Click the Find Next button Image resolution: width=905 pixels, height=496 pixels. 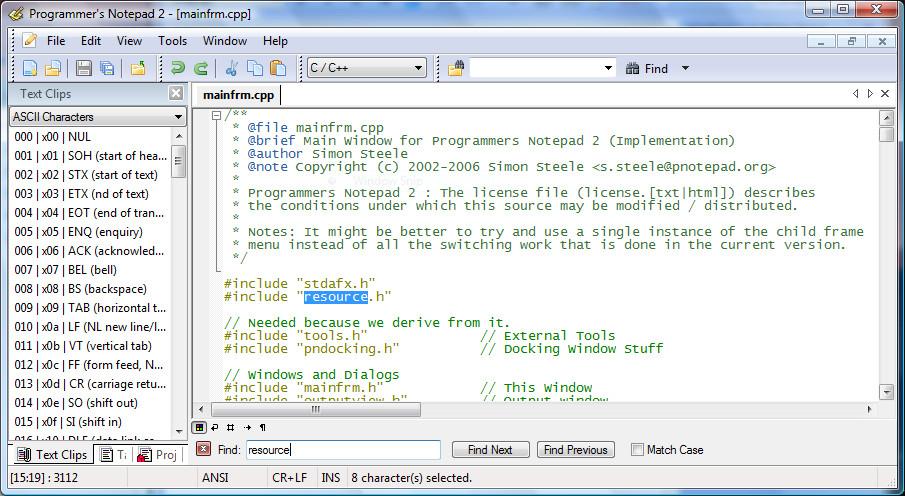[x=491, y=450]
